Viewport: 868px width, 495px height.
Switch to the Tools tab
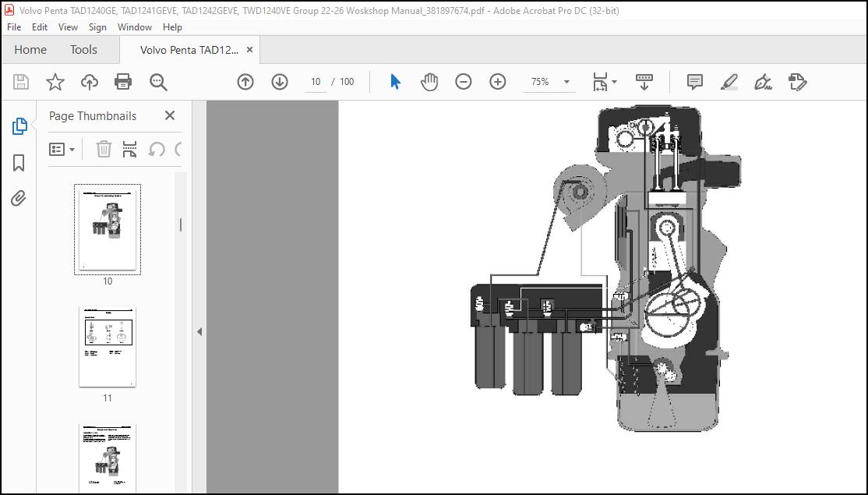(x=83, y=50)
